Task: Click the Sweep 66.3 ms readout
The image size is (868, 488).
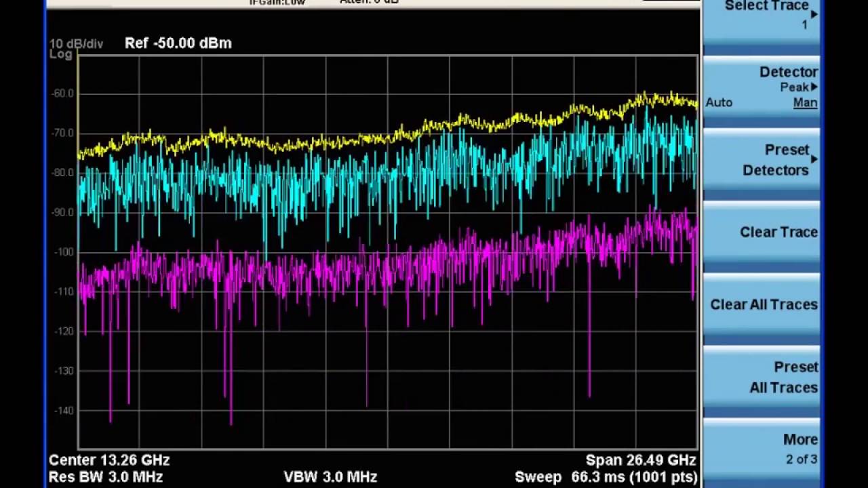Action: 606,477
